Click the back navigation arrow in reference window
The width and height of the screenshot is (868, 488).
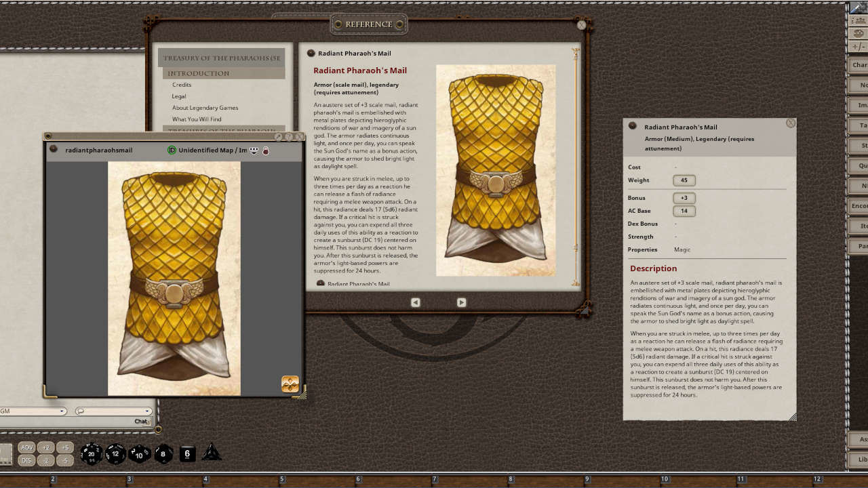tap(415, 302)
